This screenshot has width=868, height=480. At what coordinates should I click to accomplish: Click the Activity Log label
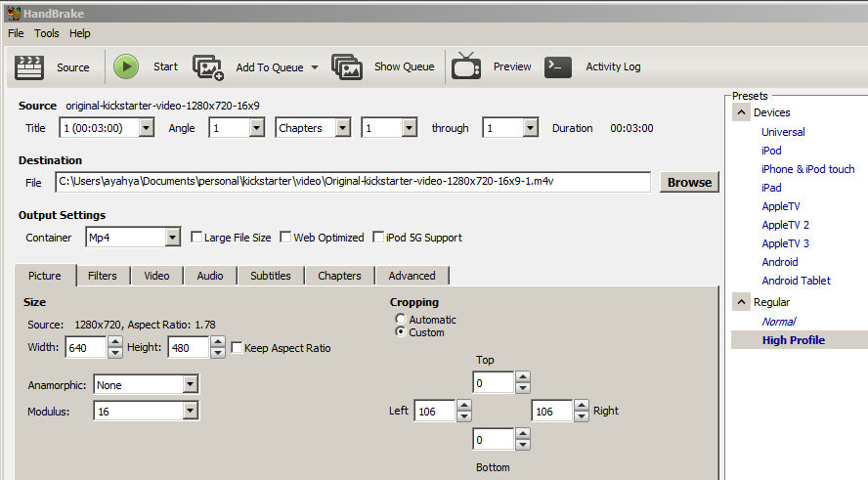click(x=613, y=67)
